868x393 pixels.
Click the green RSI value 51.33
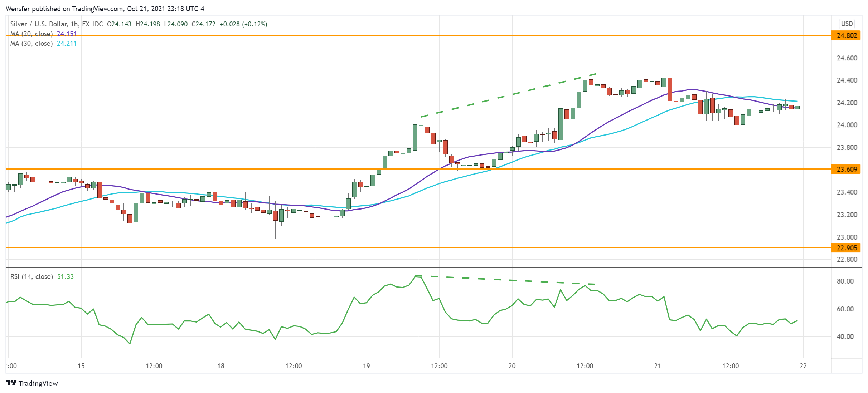pyautogui.click(x=66, y=276)
